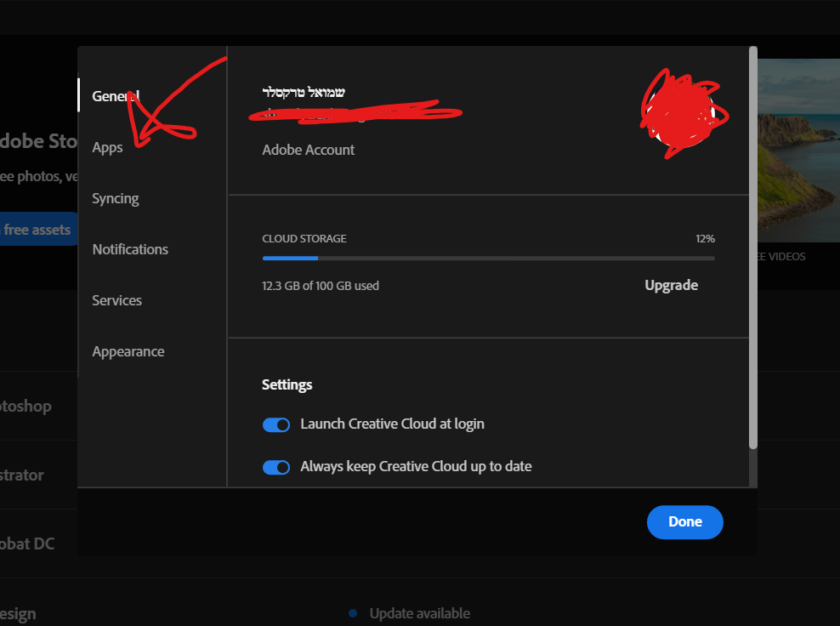Select the Services tab

[x=116, y=300]
